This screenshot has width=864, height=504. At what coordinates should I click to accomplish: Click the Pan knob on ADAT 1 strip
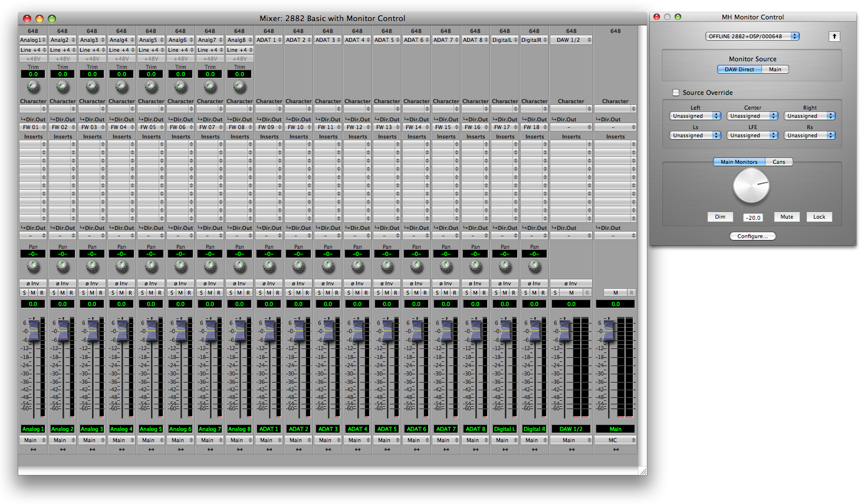coord(270,266)
